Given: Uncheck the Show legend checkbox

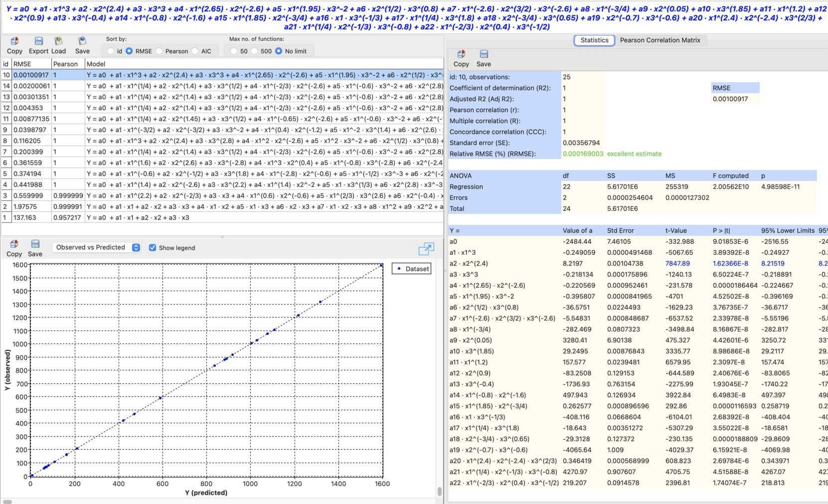Looking at the screenshot, I should [x=152, y=248].
